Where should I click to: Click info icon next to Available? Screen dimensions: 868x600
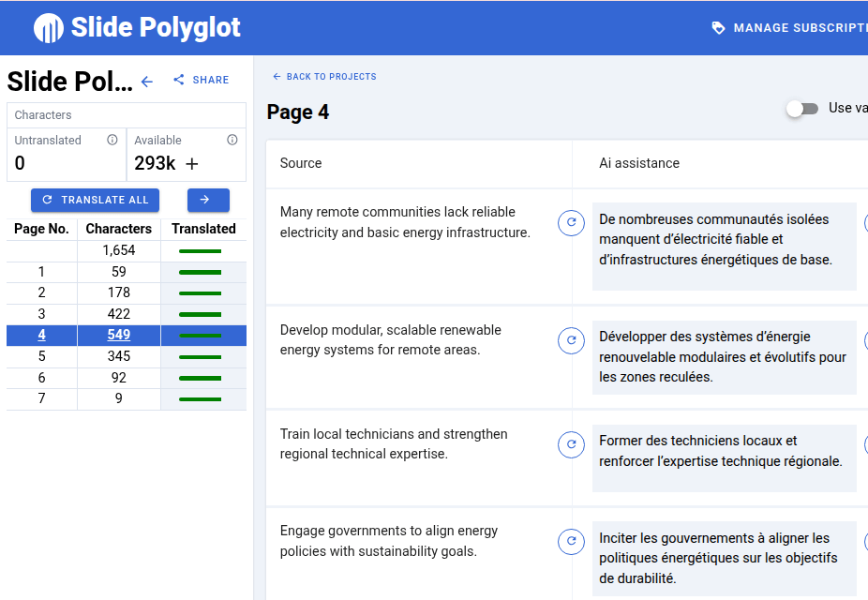232,141
